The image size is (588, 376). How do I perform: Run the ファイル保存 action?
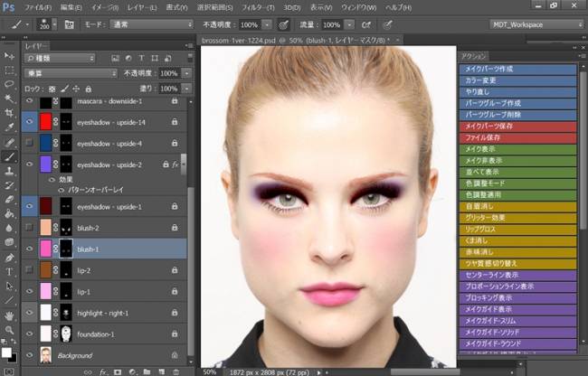[x=517, y=137]
